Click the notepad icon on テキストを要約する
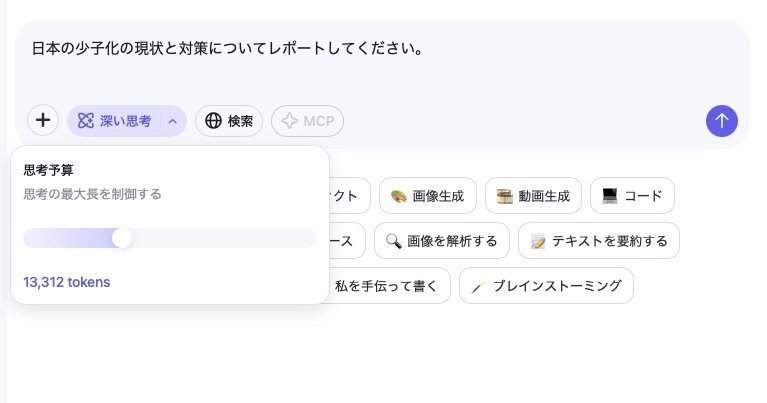767x403 pixels. [x=538, y=241]
